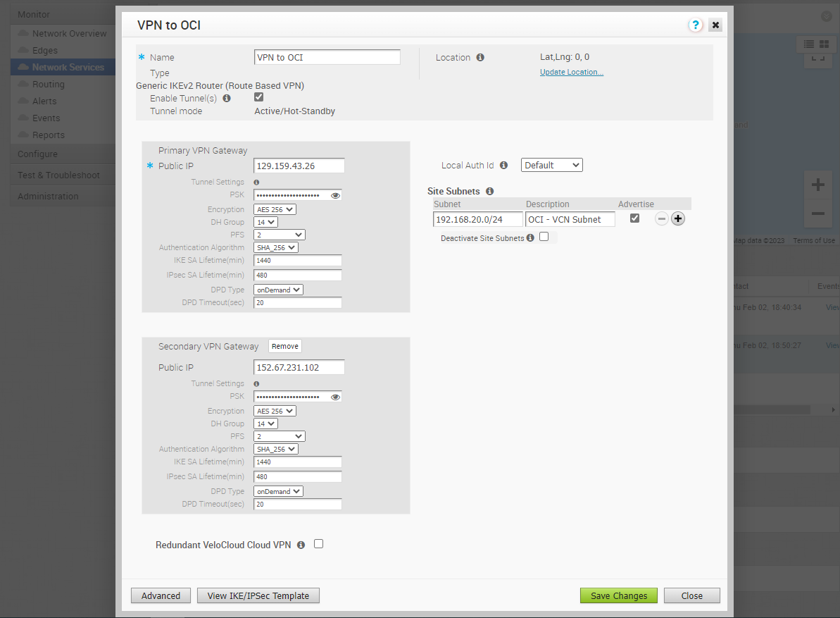Click the Remove secondary gateway button

[285, 346]
